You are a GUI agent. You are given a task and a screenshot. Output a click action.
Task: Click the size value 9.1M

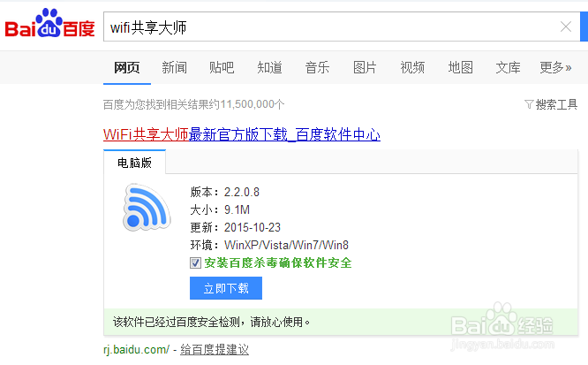(x=237, y=210)
